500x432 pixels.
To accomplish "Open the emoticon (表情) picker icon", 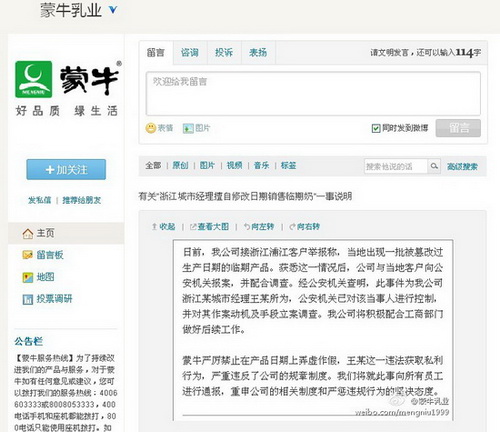I will point(151,128).
